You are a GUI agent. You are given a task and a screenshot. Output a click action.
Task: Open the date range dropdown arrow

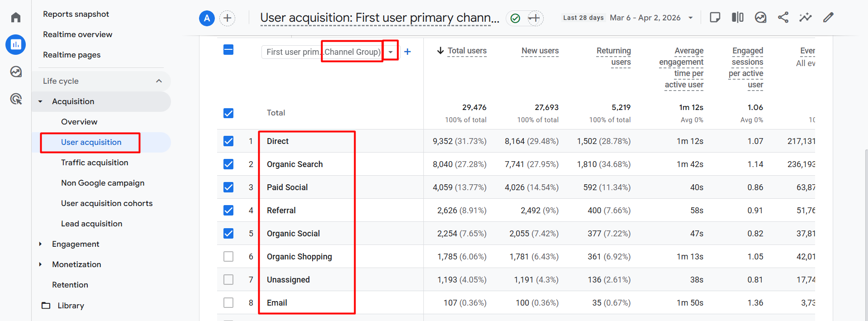click(690, 18)
